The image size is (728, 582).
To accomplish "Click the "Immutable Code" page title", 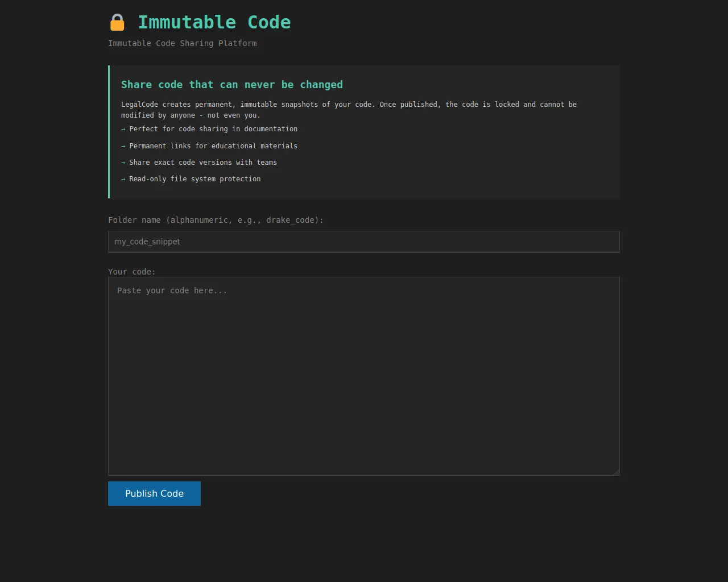I will coord(214,23).
